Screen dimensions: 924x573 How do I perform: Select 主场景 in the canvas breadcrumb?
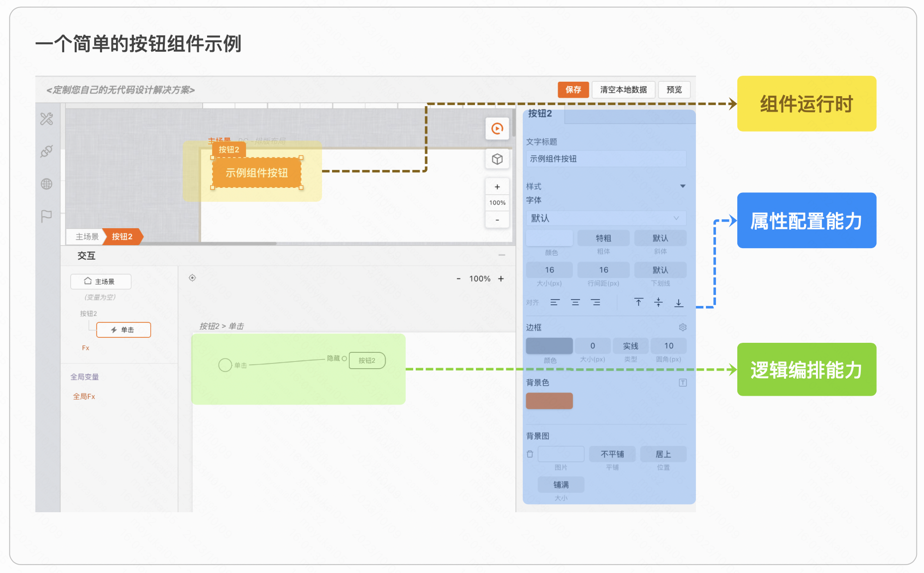87,236
